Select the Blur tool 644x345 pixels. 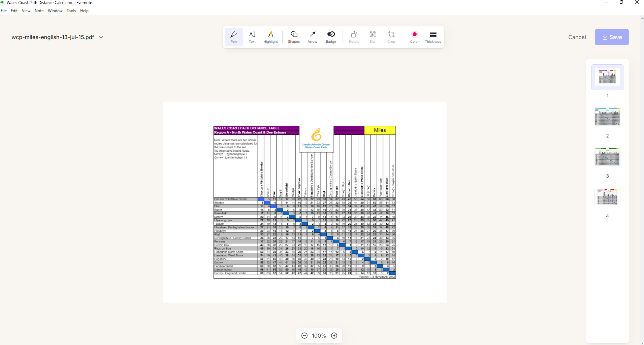pyautogui.click(x=372, y=37)
